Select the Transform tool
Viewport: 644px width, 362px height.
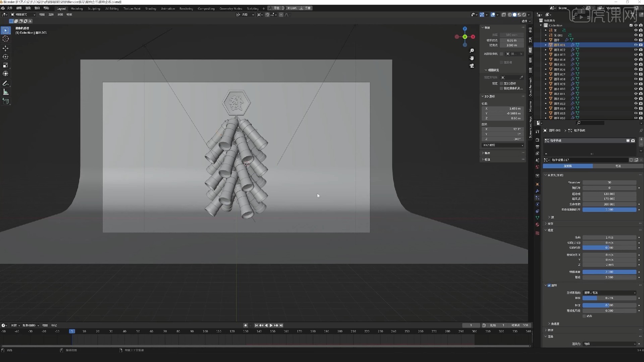(x=5, y=73)
